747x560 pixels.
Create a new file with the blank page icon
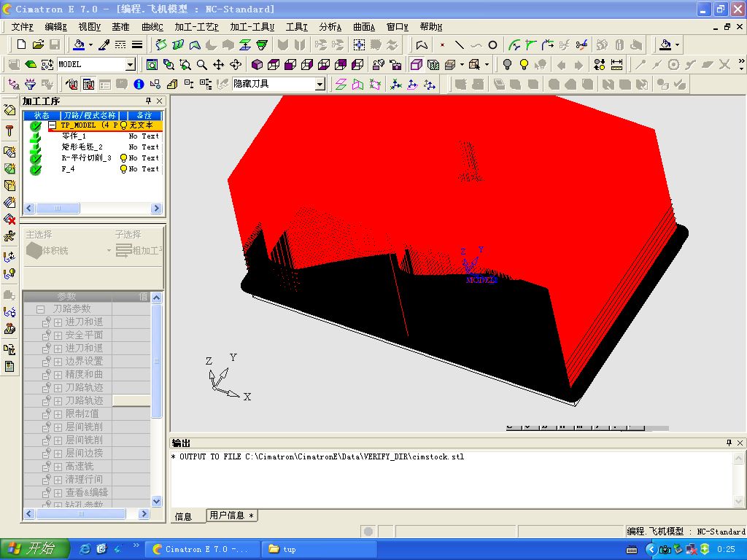tap(21, 44)
